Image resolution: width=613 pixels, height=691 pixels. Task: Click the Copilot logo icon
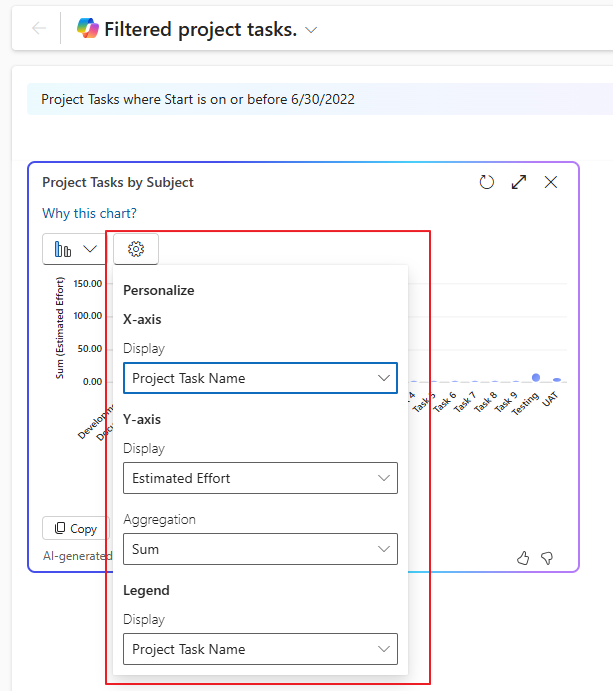tap(88, 29)
